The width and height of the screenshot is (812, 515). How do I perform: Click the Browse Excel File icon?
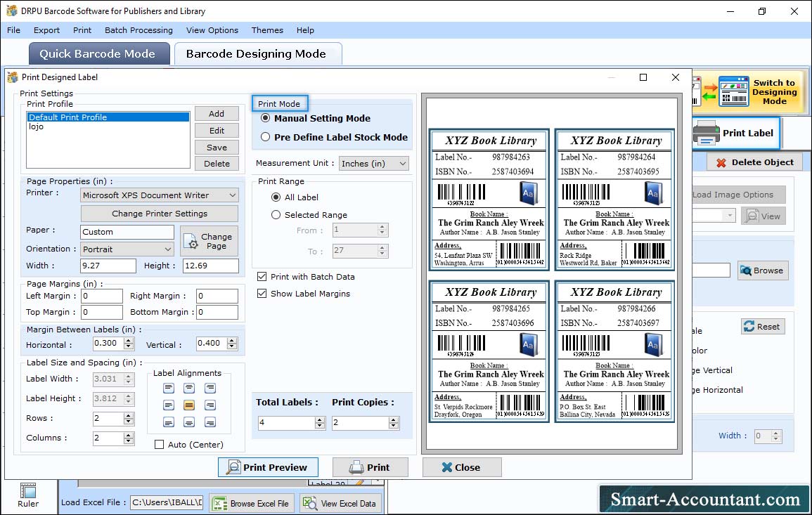[220, 503]
